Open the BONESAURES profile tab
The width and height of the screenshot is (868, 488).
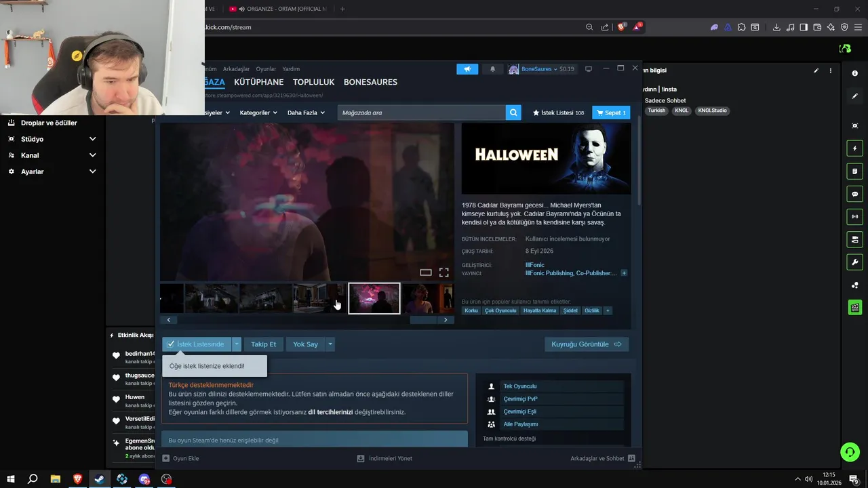pos(370,82)
